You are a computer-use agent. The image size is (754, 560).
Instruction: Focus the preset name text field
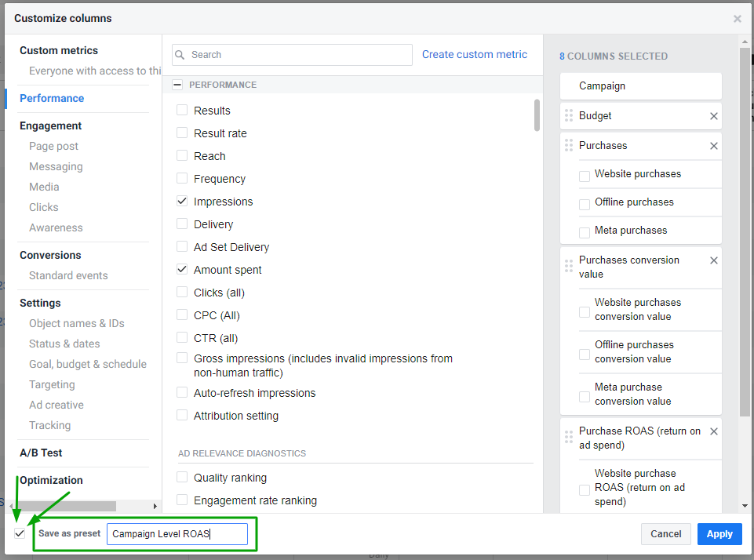177,534
